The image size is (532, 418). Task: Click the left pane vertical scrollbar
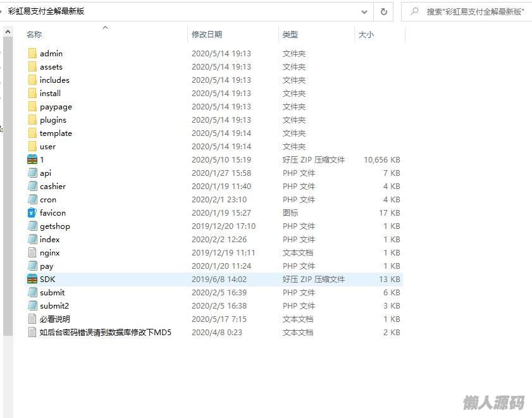pyautogui.click(x=8, y=190)
